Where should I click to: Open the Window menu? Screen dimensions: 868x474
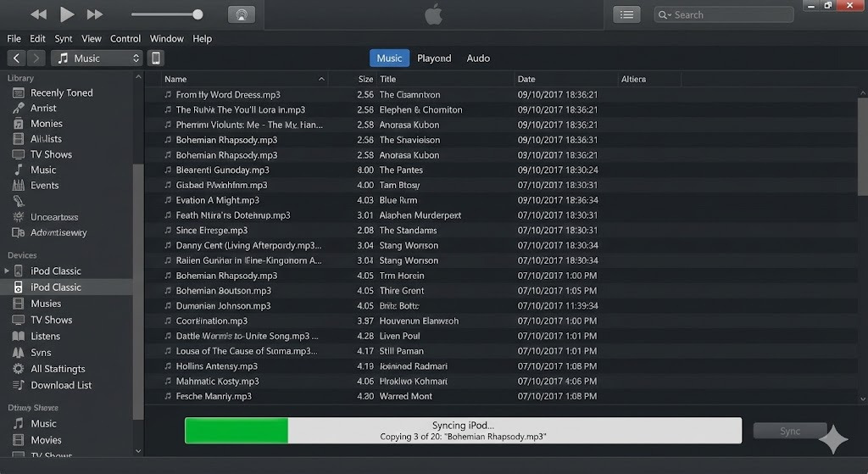[x=167, y=39]
